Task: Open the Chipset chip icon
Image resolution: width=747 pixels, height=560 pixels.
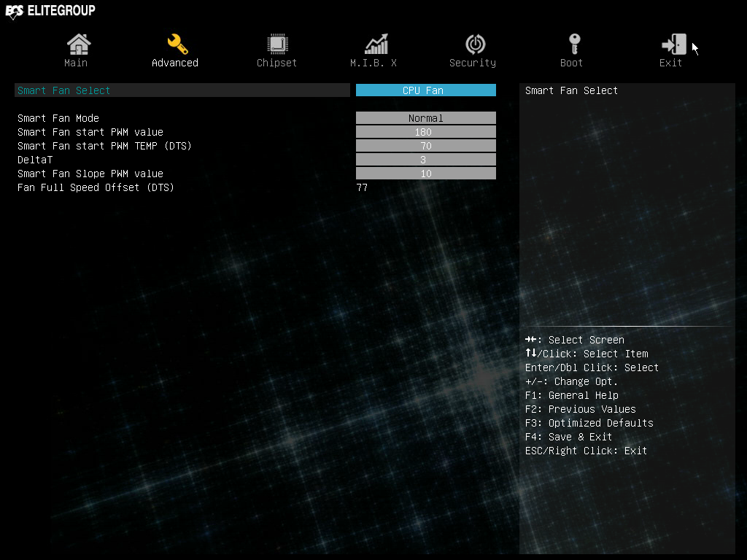Action: (277, 44)
